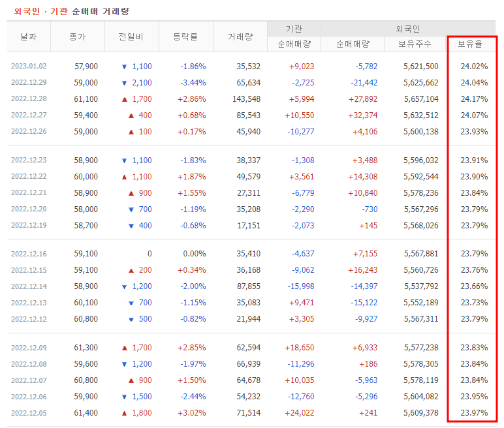Viewport: 504px width, 428px height.
Task: Click the closing price 61,100
Action: click(x=86, y=99)
